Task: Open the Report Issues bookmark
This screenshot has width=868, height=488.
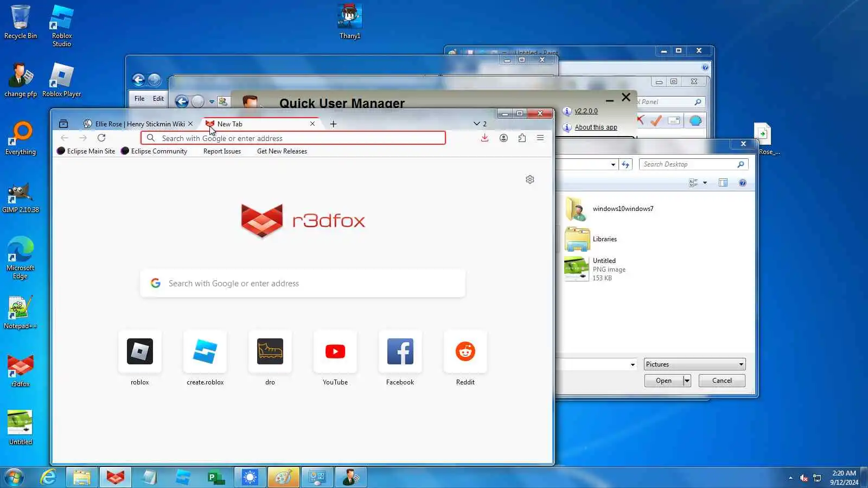Action: (222, 151)
